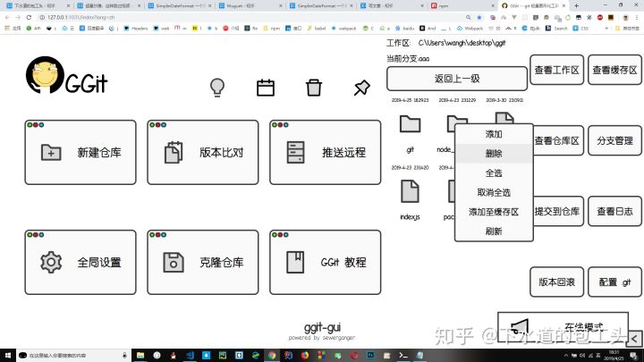Choose 全选 in the context menu
The height and width of the screenshot is (362, 644).
494,173
